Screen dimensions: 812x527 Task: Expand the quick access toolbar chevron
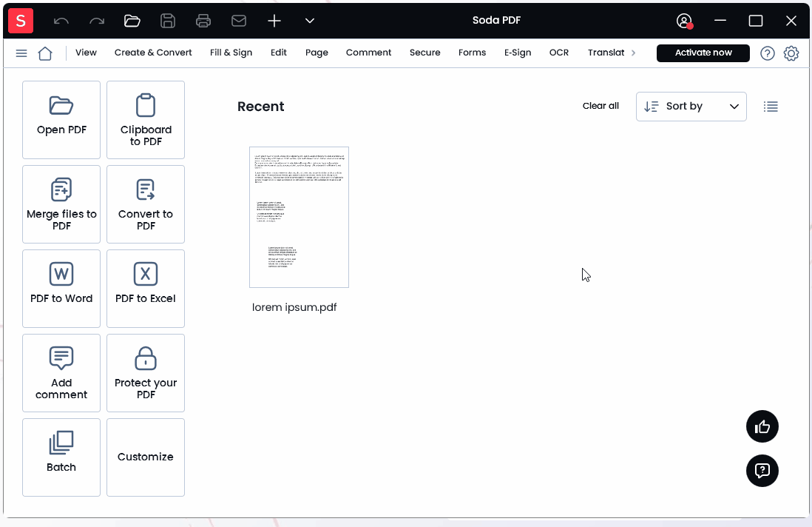(310, 21)
